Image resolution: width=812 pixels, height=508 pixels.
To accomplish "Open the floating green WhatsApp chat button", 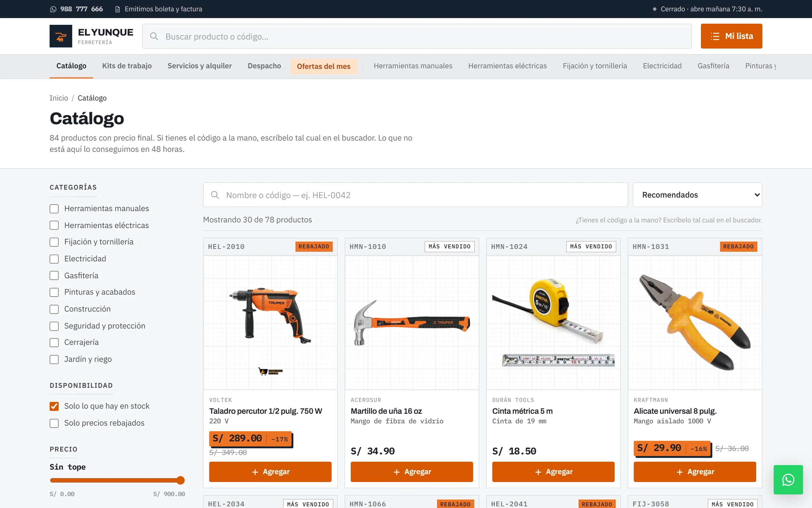I will tap(788, 479).
